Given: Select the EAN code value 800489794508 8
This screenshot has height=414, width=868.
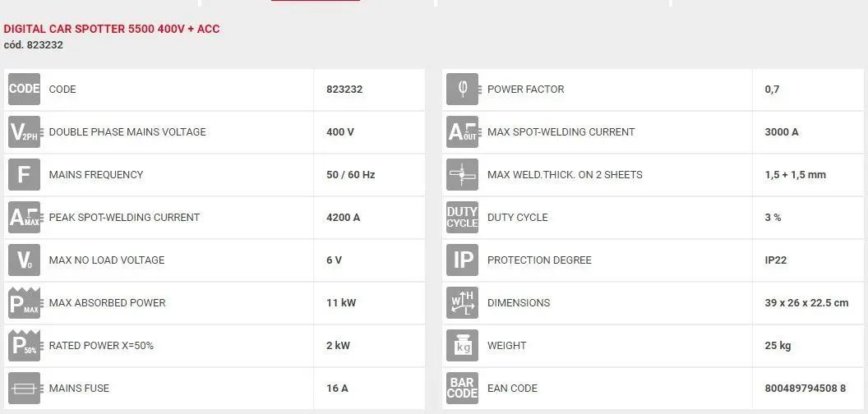Looking at the screenshot, I should click(x=806, y=388).
